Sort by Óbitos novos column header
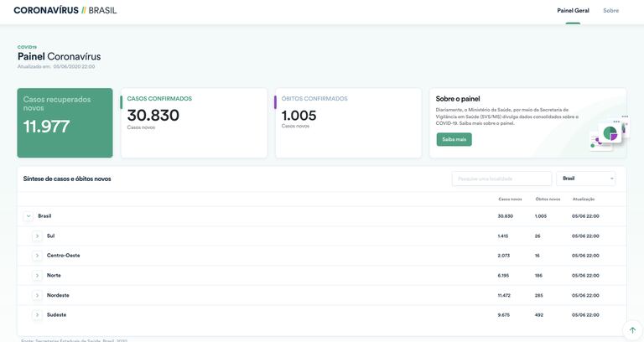 [548, 199]
